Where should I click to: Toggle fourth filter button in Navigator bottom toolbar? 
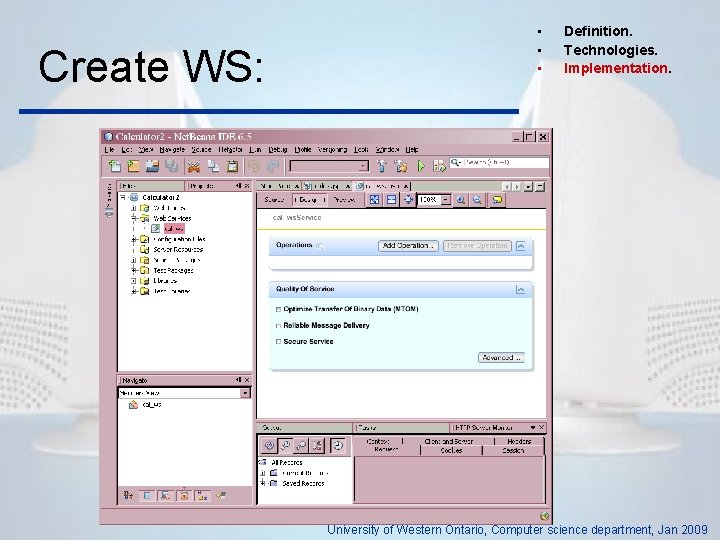click(x=184, y=495)
